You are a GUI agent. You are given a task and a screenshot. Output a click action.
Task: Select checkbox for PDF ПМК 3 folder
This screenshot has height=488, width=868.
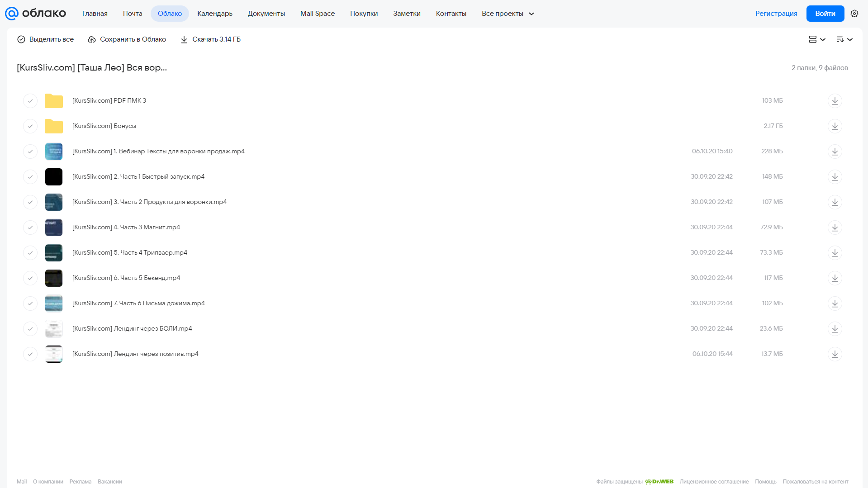30,100
